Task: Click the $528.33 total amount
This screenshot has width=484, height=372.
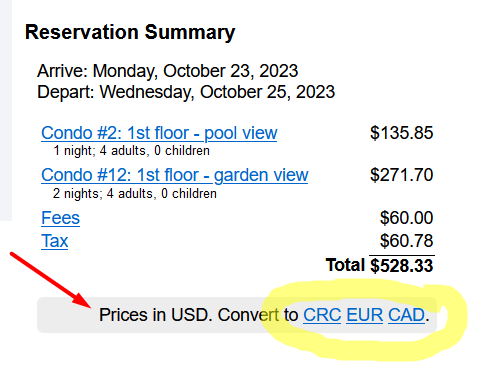Action: point(402,266)
